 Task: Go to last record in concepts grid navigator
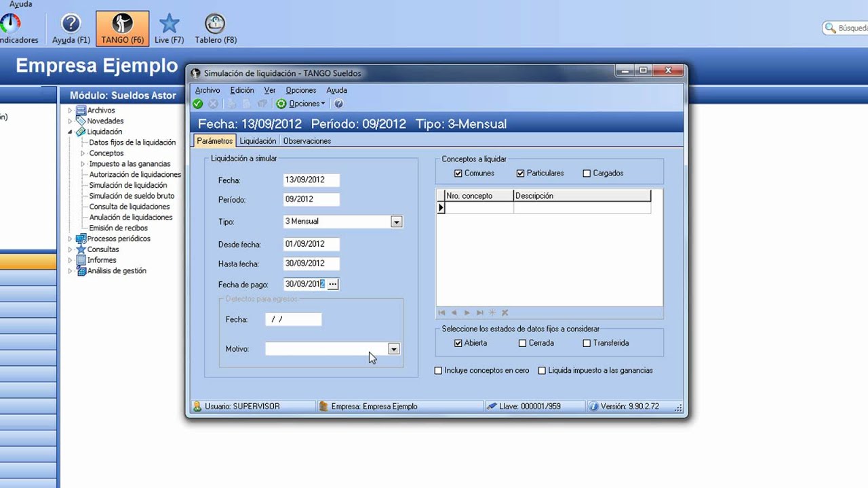coord(479,312)
